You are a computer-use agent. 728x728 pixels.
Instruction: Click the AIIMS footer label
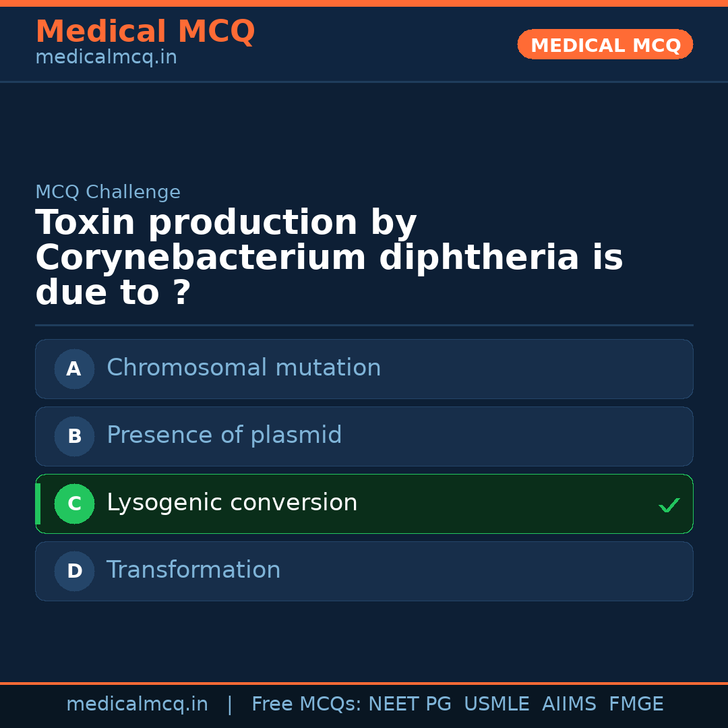coord(569,704)
